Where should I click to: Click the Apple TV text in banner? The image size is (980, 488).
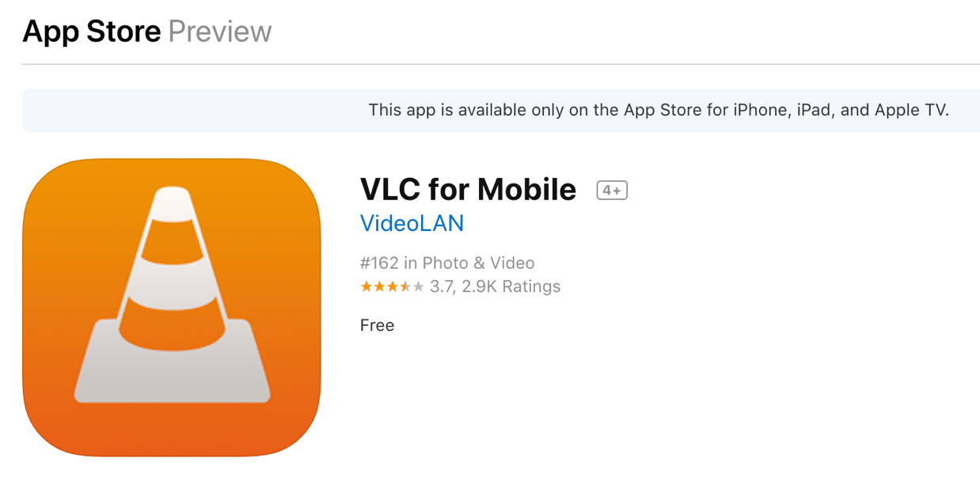pyautogui.click(x=911, y=111)
